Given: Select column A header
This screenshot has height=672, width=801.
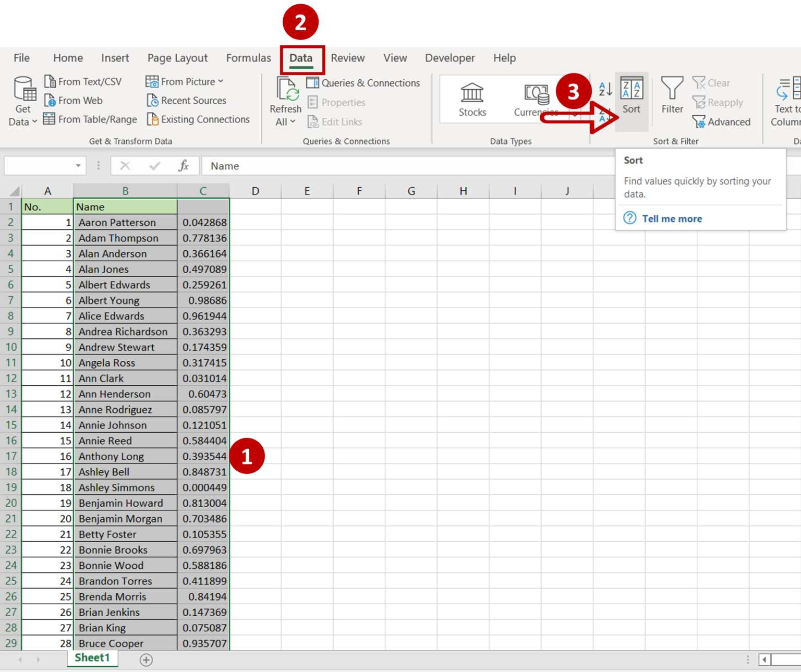Looking at the screenshot, I should (x=47, y=191).
